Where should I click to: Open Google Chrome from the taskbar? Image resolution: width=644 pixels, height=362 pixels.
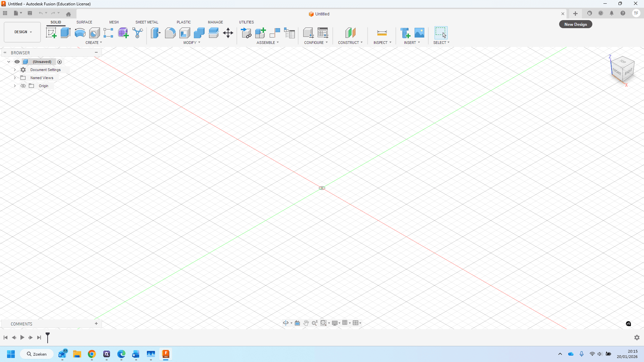click(x=92, y=354)
